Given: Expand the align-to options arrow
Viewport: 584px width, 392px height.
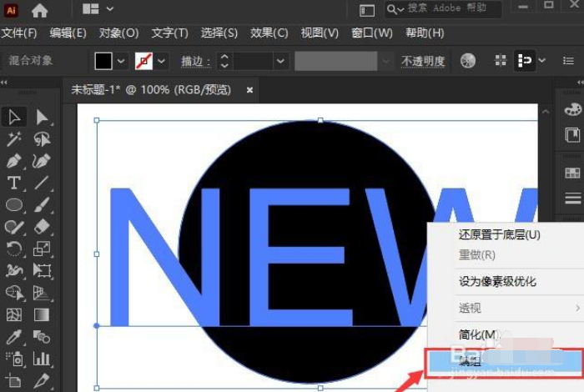Looking at the screenshot, I should [x=542, y=60].
